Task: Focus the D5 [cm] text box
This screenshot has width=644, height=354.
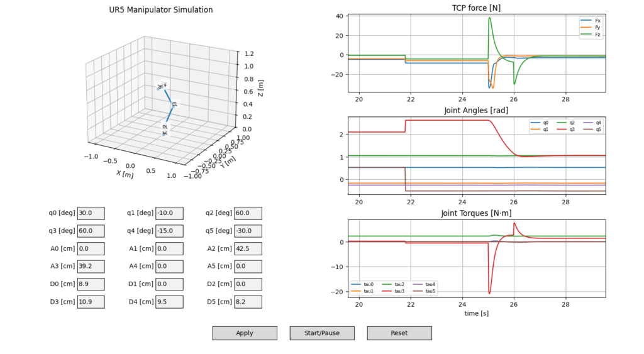Action: click(x=247, y=302)
